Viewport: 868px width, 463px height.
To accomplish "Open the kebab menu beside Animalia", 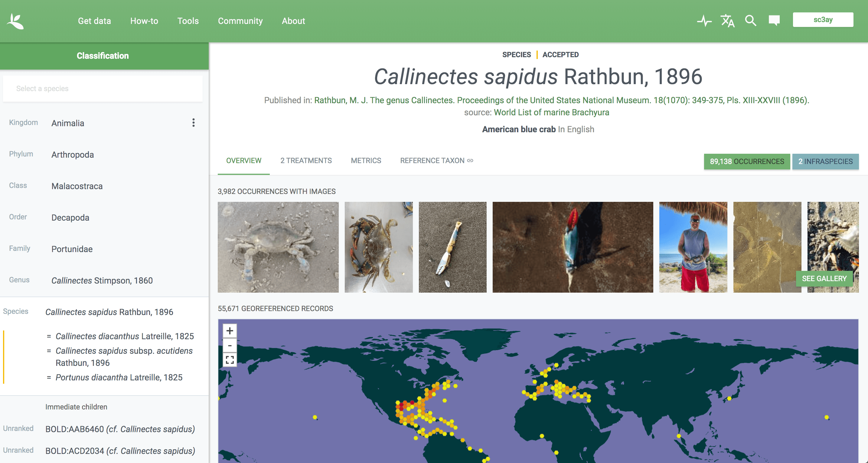I will [x=194, y=123].
